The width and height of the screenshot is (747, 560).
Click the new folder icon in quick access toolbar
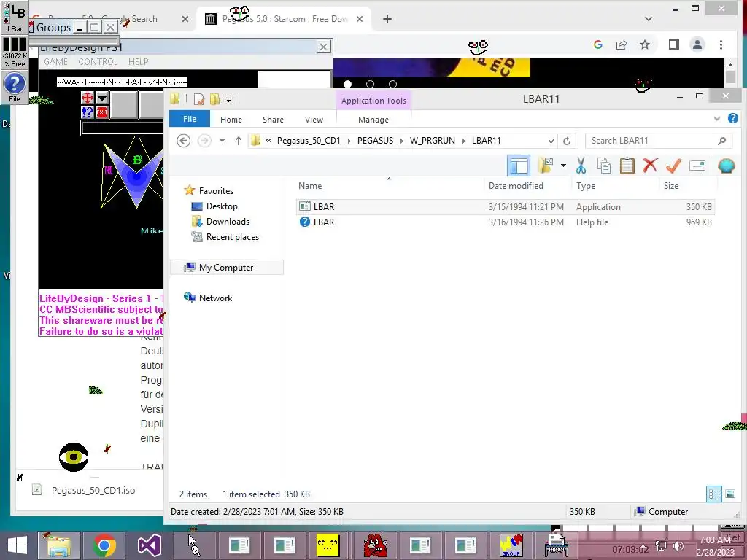(215, 99)
